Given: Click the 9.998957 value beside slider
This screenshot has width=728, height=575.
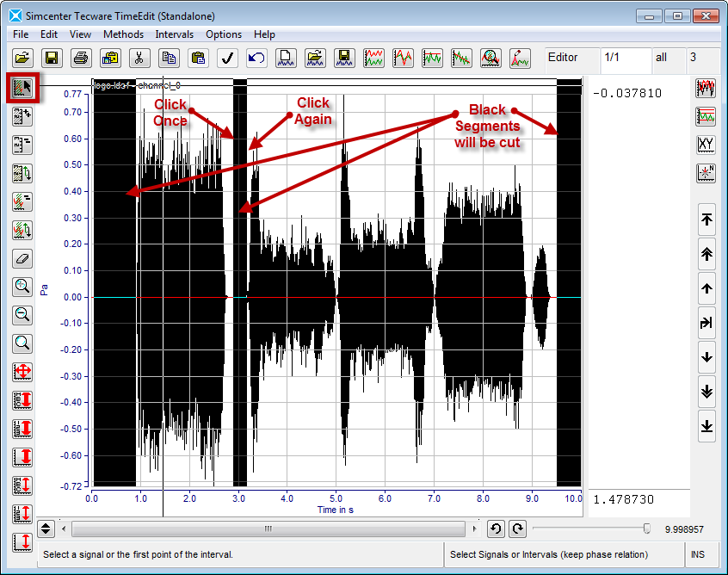Looking at the screenshot, I should coord(684,529).
